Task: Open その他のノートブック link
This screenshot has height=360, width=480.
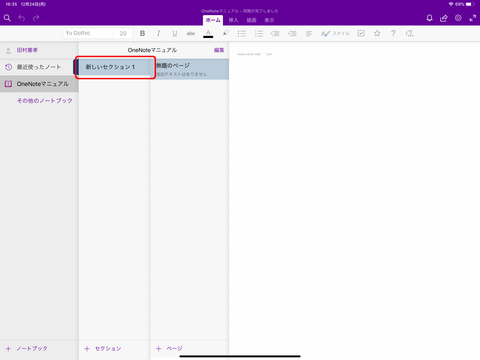Action: tap(45, 100)
